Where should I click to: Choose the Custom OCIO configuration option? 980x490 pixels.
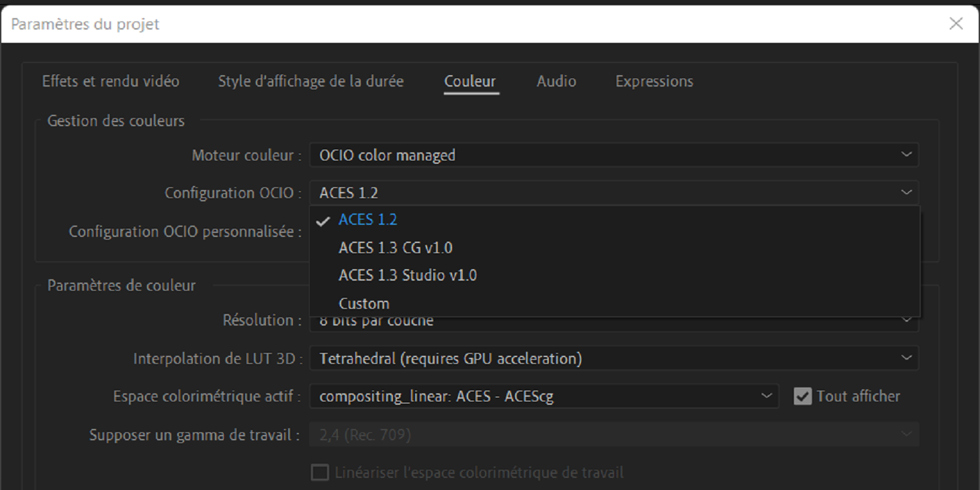tap(364, 303)
